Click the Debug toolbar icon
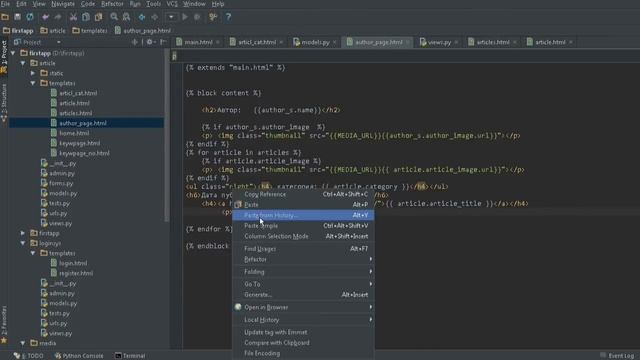 click(197, 17)
